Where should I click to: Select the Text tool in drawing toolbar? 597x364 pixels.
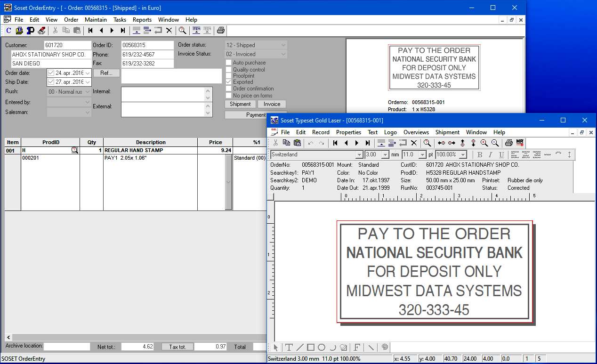(289, 348)
